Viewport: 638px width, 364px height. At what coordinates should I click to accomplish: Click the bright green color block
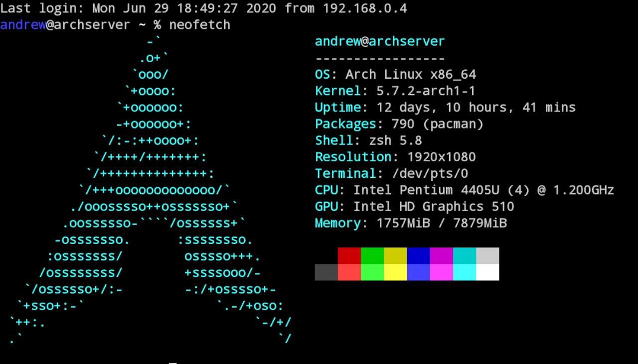coord(372,272)
